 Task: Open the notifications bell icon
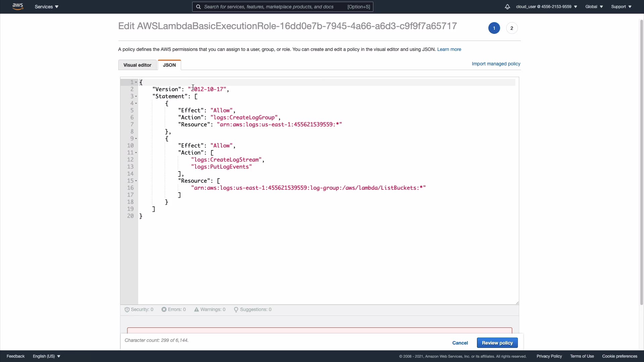coord(507,7)
